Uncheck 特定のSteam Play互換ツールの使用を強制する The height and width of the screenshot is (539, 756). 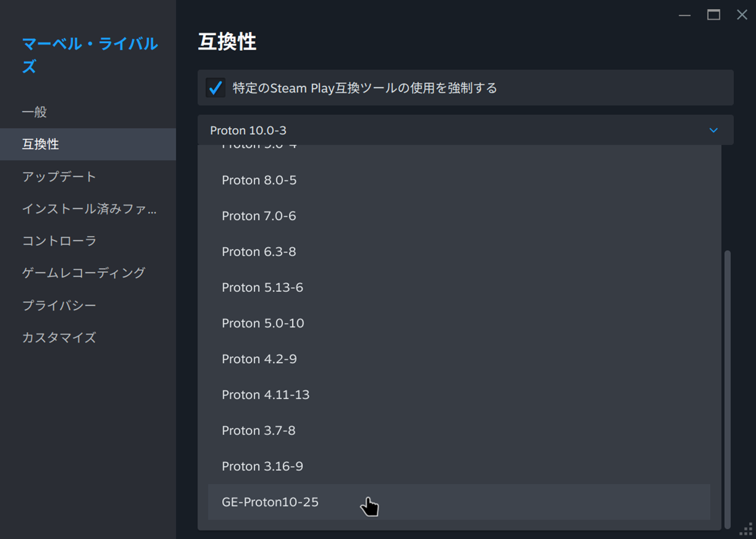215,88
